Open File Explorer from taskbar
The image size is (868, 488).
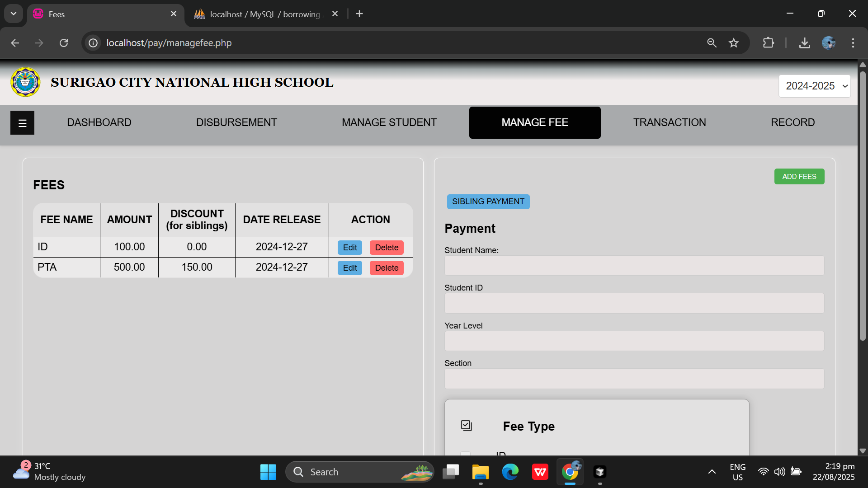[480, 472]
